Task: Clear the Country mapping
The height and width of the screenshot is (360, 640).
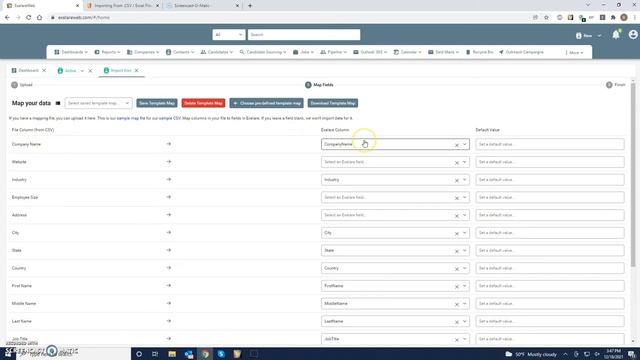Action: click(x=457, y=269)
